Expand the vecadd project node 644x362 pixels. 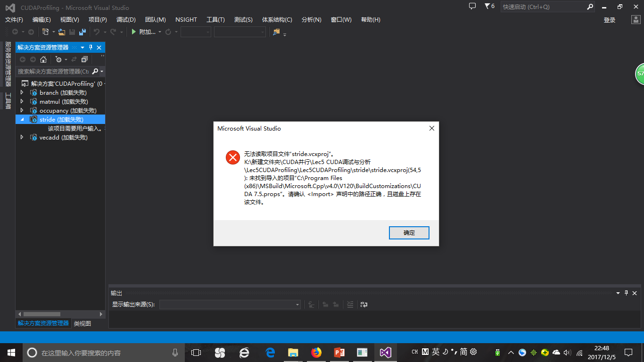[22, 137]
